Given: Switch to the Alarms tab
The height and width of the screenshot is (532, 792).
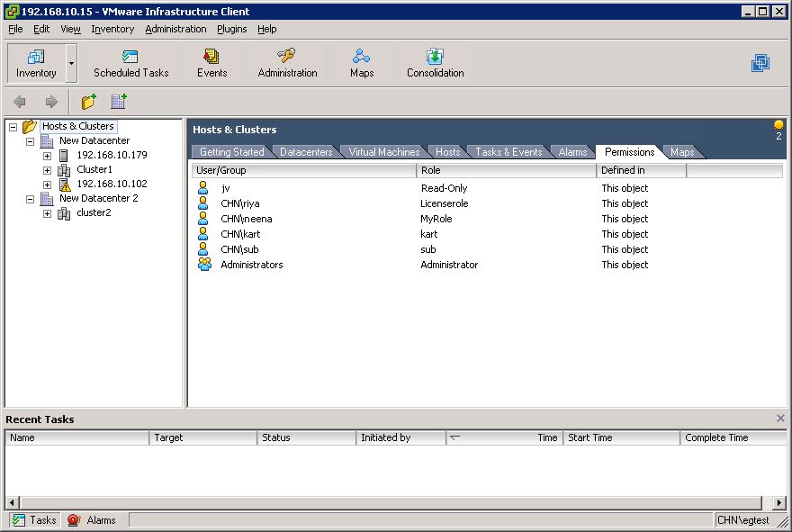Looking at the screenshot, I should (572, 152).
